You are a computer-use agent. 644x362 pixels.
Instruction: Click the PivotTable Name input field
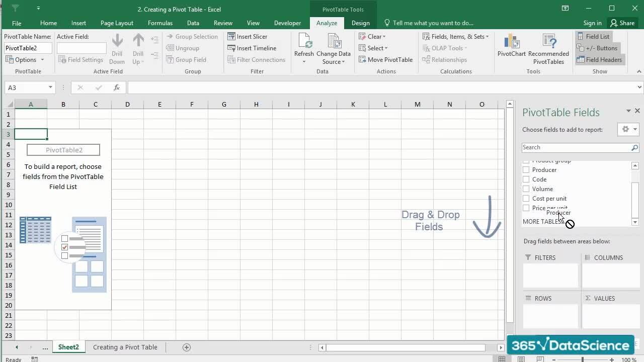tap(28, 48)
